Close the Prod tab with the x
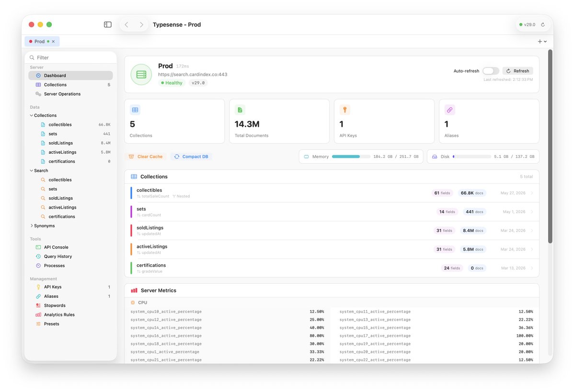The width and height of the screenshot is (575, 392). click(53, 42)
